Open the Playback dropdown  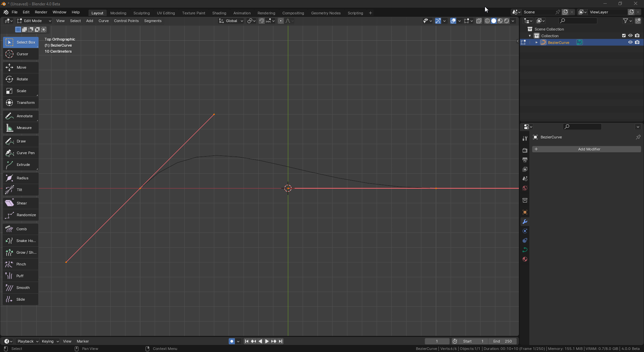28,341
